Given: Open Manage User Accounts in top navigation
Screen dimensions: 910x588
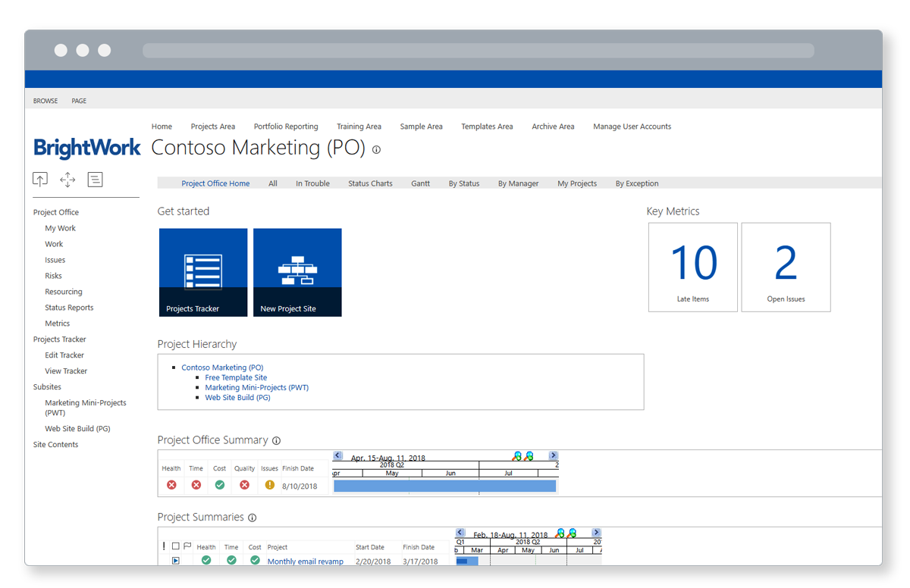Looking at the screenshot, I should pos(632,127).
